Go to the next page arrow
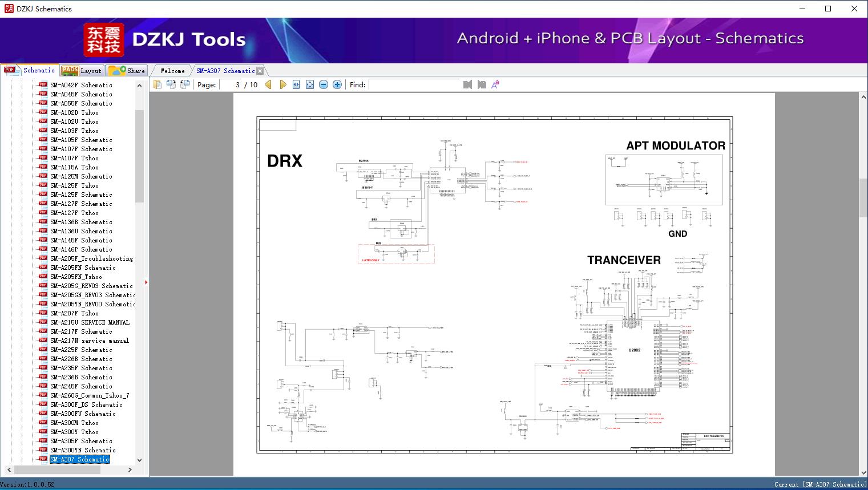 pos(282,84)
